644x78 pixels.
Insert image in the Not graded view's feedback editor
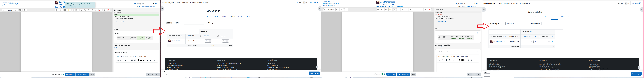point(453,60)
